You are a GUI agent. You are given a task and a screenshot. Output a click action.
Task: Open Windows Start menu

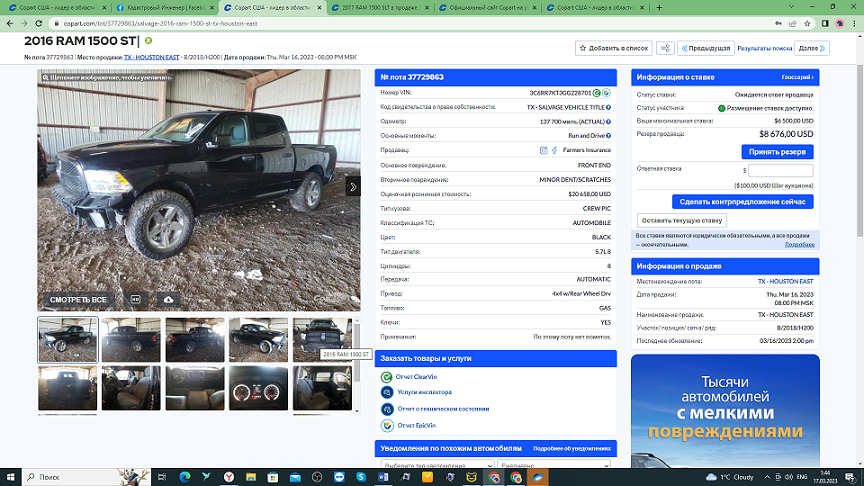pos(10,477)
